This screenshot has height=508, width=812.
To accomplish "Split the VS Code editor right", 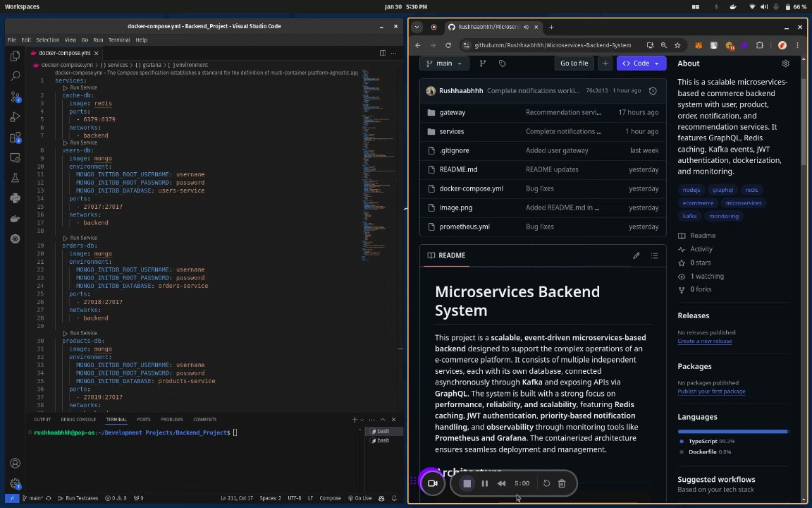I will pos(382,53).
